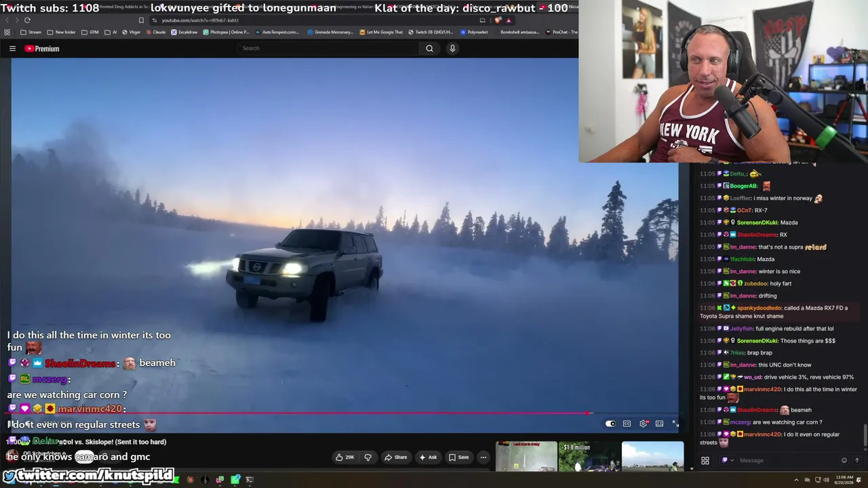Open the Let Me Google That bookmark

[x=381, y=32]
